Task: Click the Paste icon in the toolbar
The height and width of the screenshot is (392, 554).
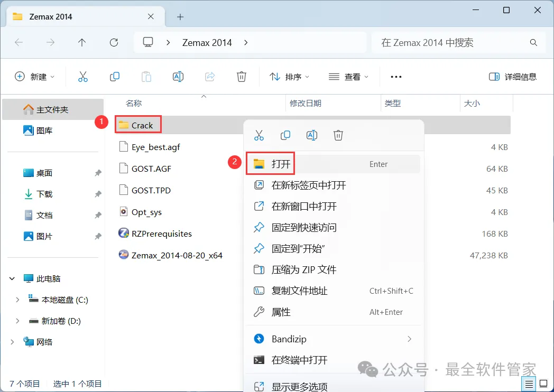Action: pos(146,77)
